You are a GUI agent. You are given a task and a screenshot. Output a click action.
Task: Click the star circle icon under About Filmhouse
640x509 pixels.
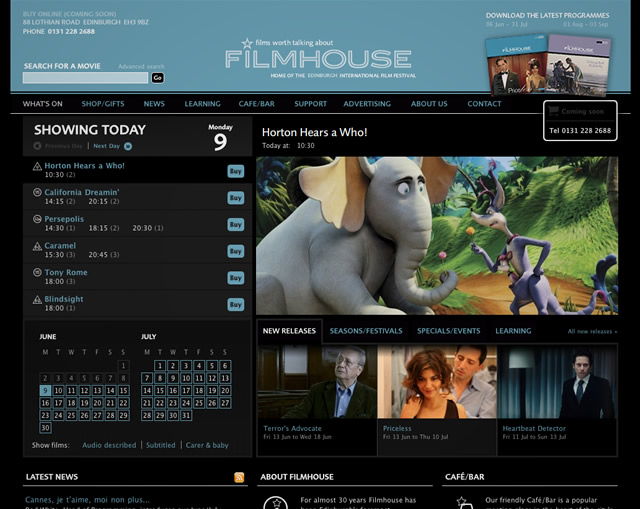(x=276, y=502)
